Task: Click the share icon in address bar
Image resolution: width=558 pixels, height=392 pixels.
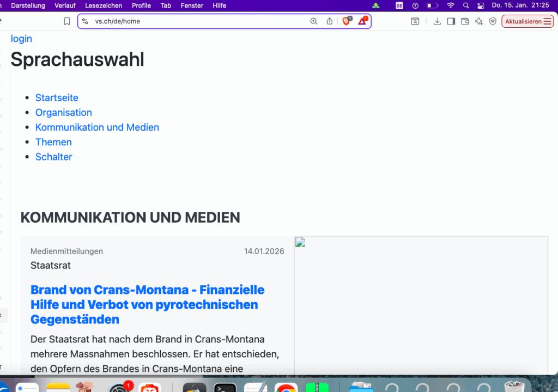Action: tap(329, 21)
